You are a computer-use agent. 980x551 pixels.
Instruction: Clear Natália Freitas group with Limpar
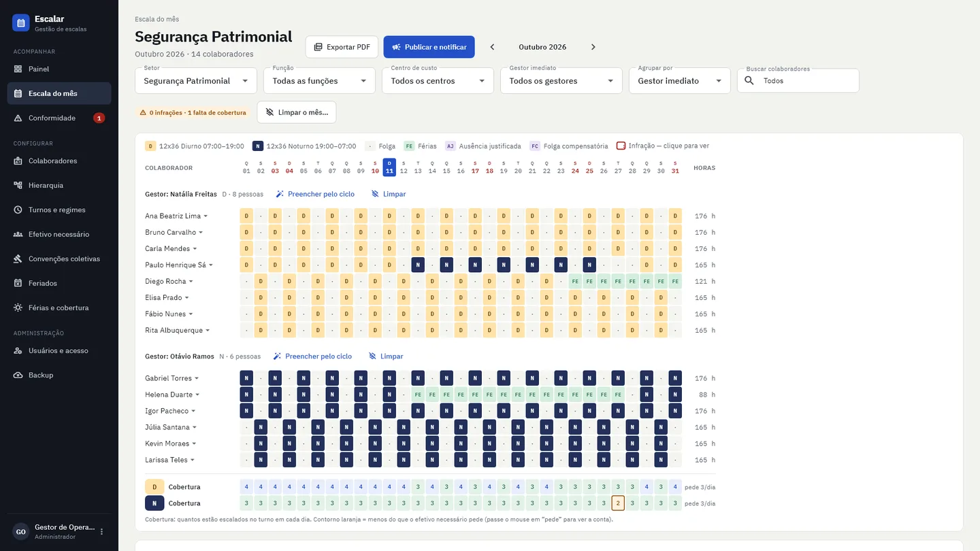click(x=389, y=194)
